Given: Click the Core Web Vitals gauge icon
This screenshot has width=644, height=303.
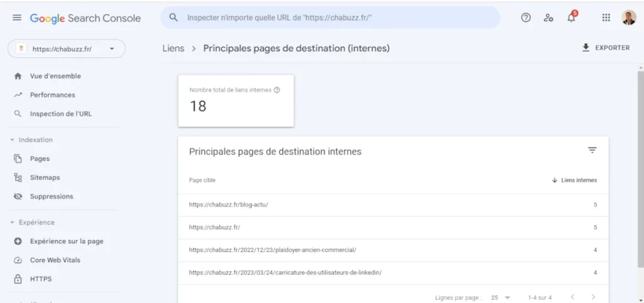Looking at the screenshot, I should coord(17,260).
